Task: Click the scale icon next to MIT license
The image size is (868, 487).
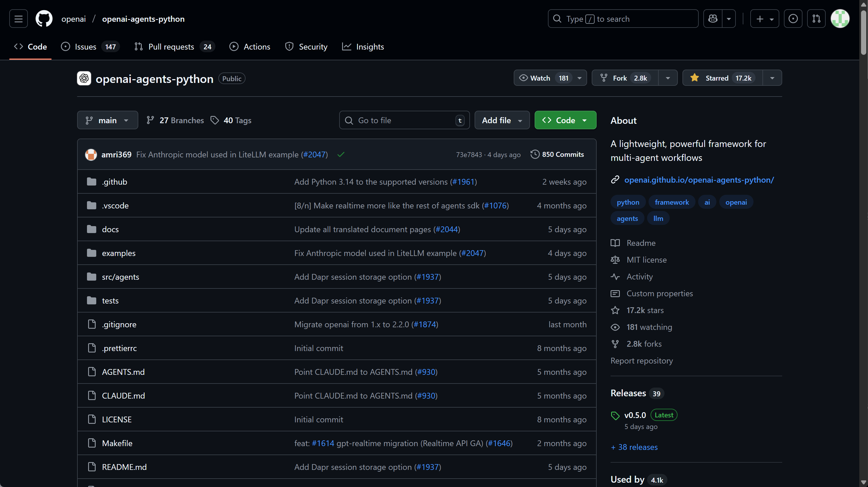Action: click(615, 260)
